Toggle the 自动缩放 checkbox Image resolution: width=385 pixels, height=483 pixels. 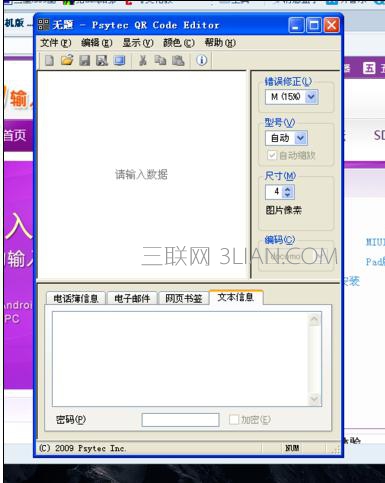coord(272,155)
